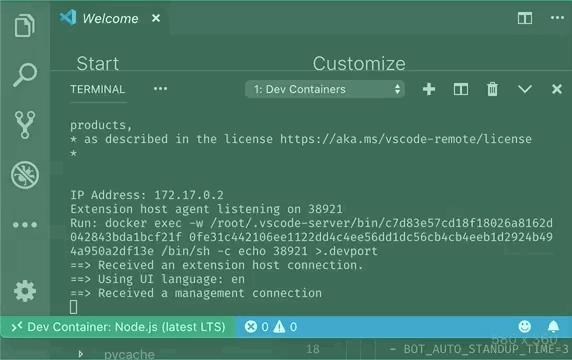The image size is (572, 360).
Task: Open the Source Control view
Action: click(25, 125)
